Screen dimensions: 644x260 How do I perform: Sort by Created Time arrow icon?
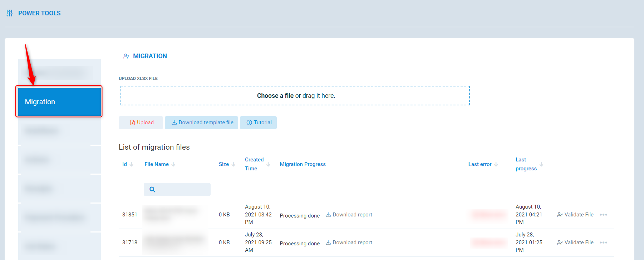point(268,164)
